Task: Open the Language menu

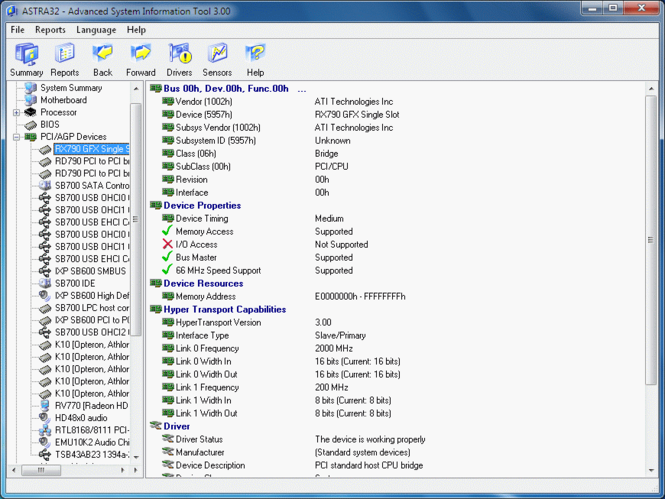Action: [96, 30]
